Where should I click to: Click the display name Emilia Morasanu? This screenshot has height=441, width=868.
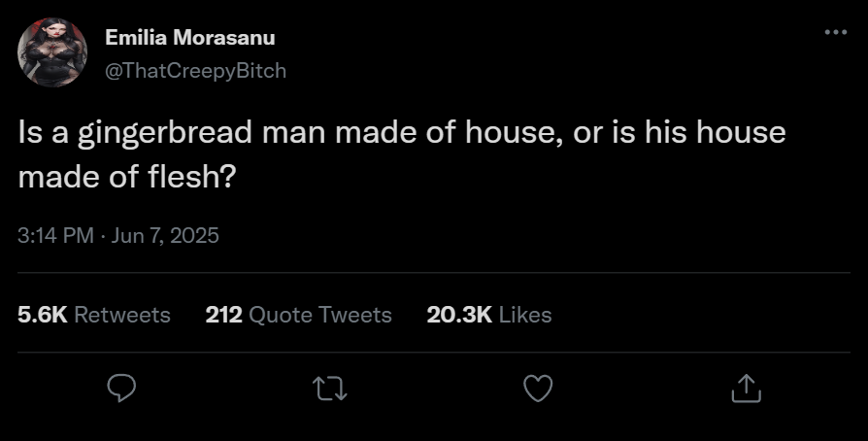coord(189,38)
